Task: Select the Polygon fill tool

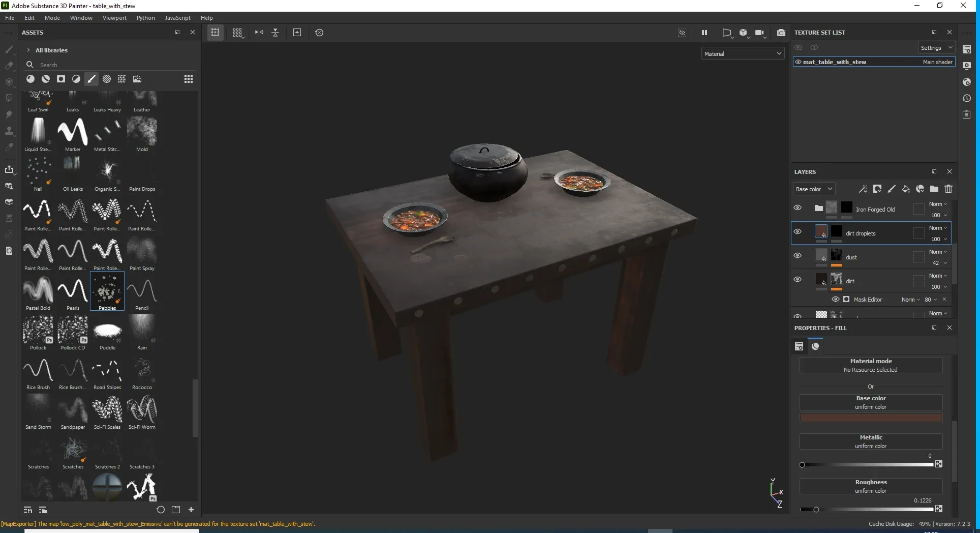Action: (x=9, y=98)
